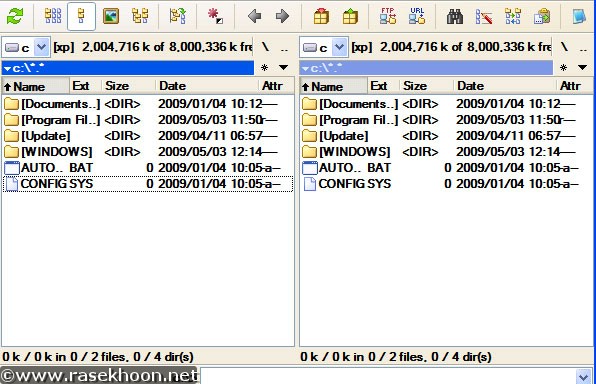
Task: Click left panel status bar file count
Action: click(x=98, y=357)
